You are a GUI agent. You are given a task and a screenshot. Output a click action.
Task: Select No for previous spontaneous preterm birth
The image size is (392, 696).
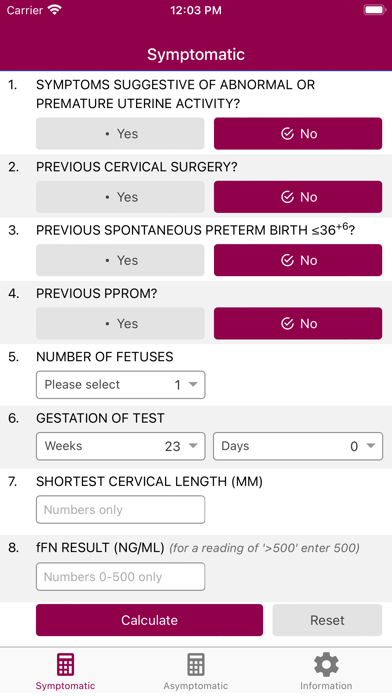click(x=298, y=260)
